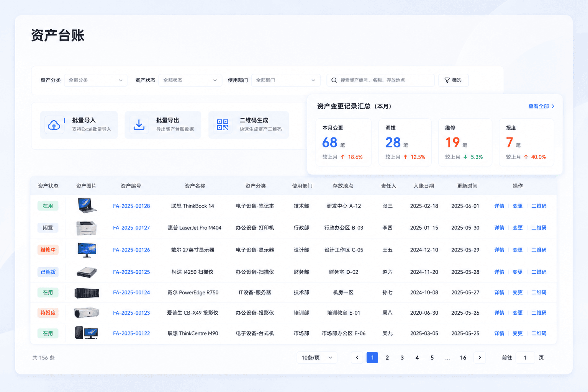The image size is (588, 392).
Task: Click 变更 for FA-2025-00123
Action: (518, 313)
